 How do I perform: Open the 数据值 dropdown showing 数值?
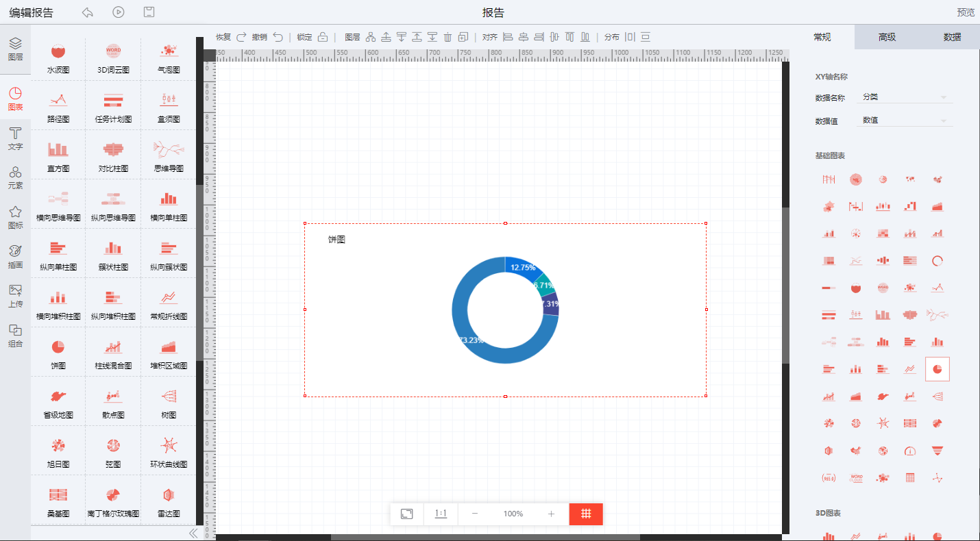coord(905,120)
